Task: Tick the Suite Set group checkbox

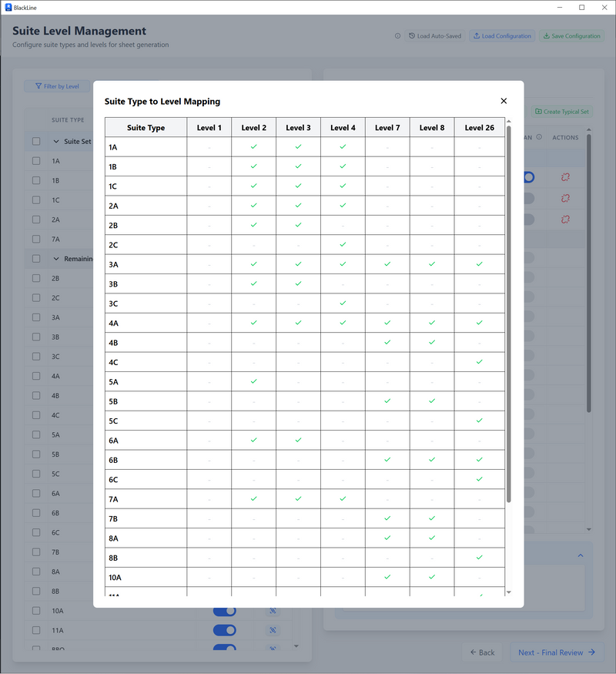Action: [x=36, y=142]
